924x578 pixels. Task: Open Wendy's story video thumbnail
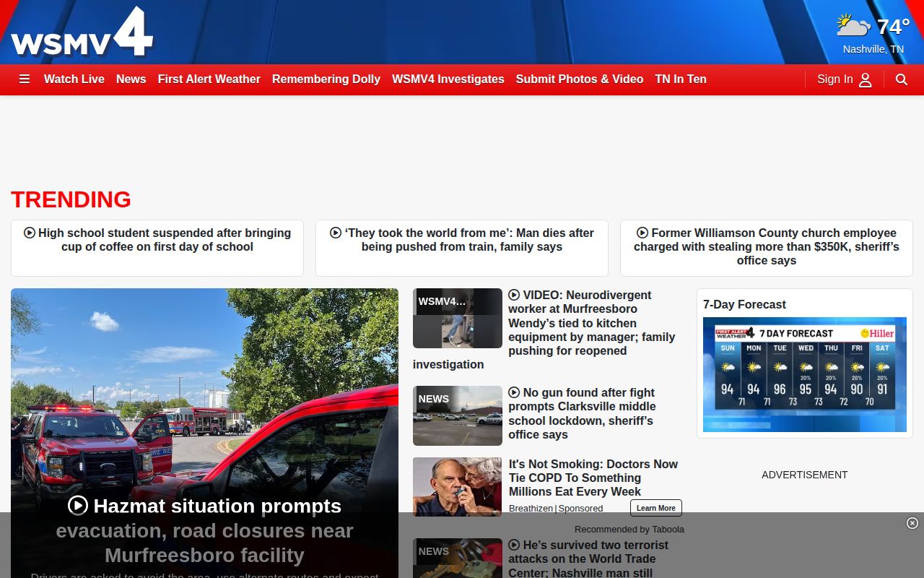coord(458,318)
